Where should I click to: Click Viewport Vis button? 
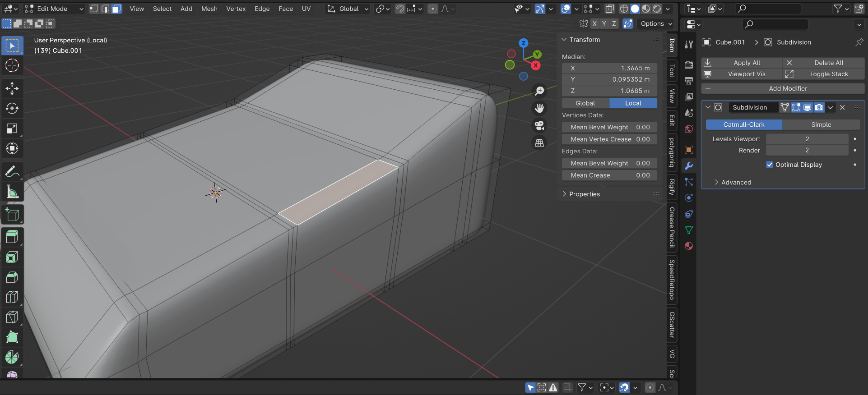tap(742, 74)
